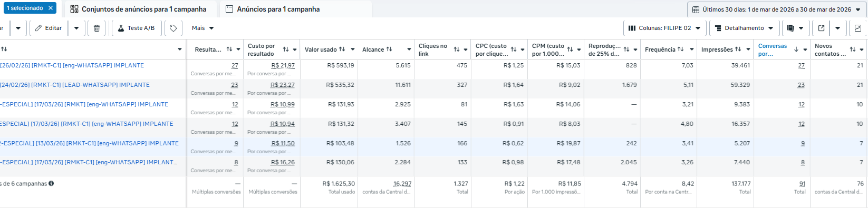This screenshot has height=208, width=868.
Task: Click the info icon beside 'de 6 campanhas'
Action: pos(51,184)
